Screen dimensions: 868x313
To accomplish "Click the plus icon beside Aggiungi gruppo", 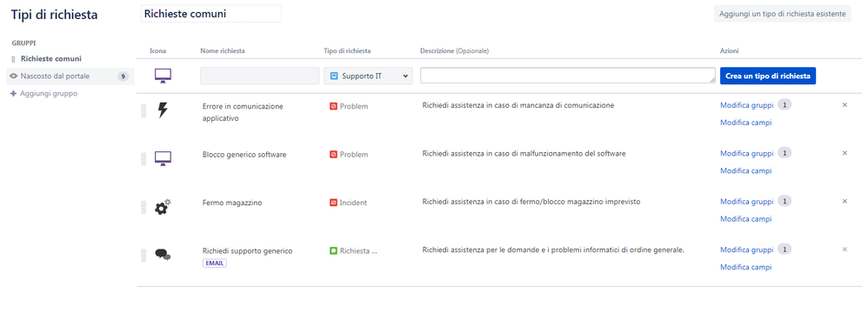I will [14, 93].
